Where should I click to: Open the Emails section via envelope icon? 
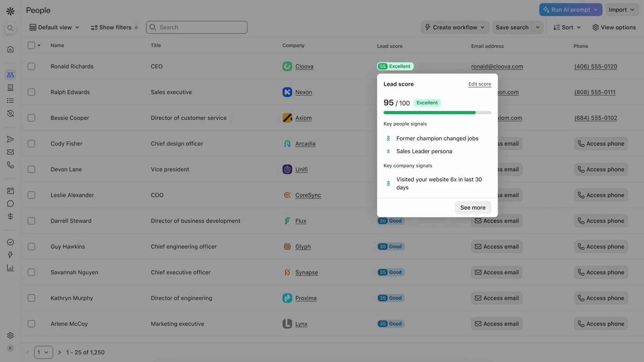tap(10, 152)
